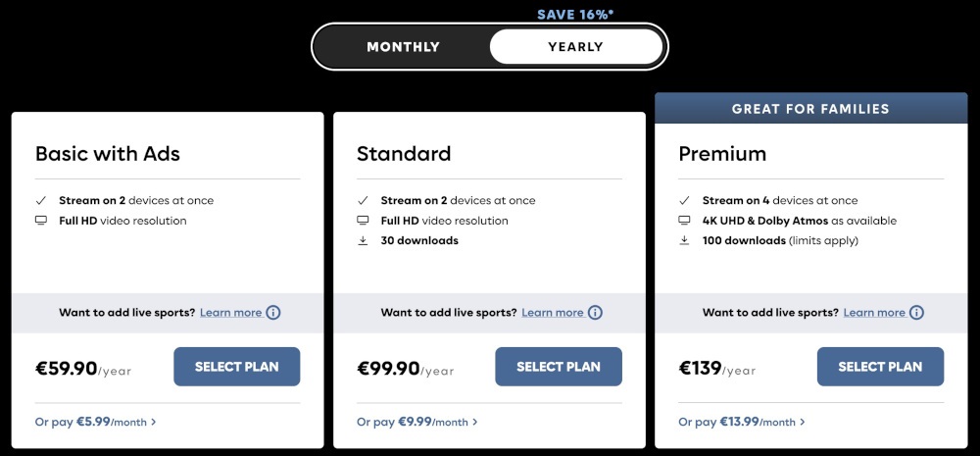Switch billing to Yearly
Viewport: 980px width, 456px height.
(575, 47)
